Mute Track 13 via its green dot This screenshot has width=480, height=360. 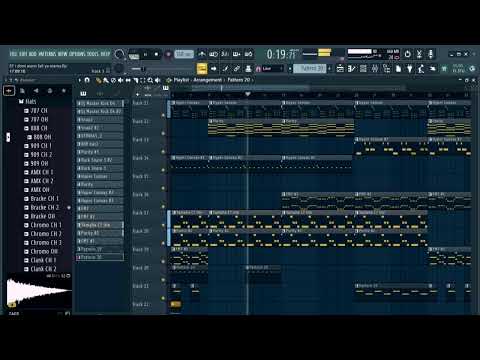pyautogui.click(x=163, y=152)
